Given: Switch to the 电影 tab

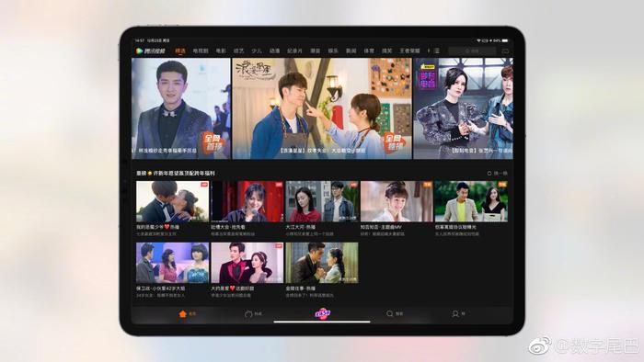Looking at the screenshot, I should pos(221,51).
